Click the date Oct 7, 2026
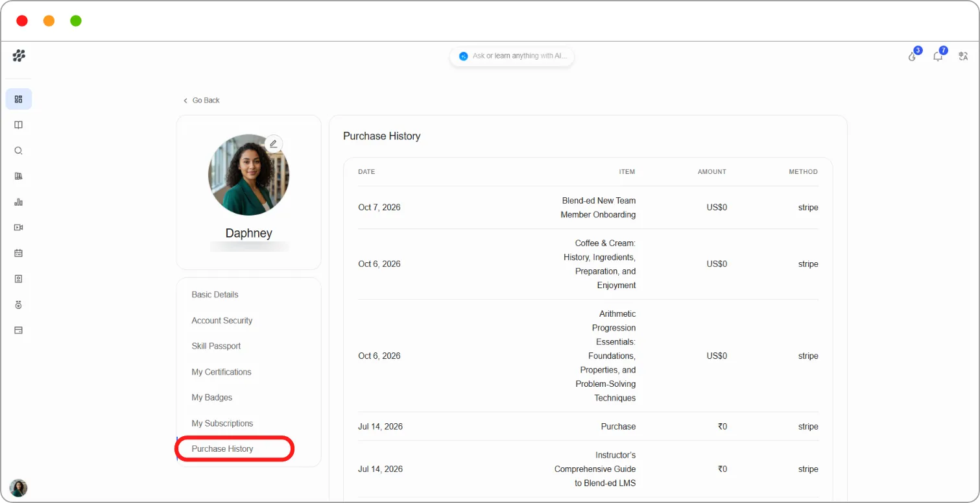 [379, 208]
